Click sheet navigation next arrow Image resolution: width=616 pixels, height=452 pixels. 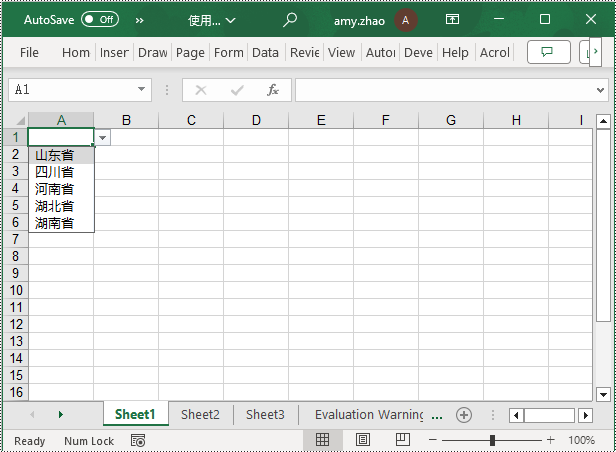point(60,415)
